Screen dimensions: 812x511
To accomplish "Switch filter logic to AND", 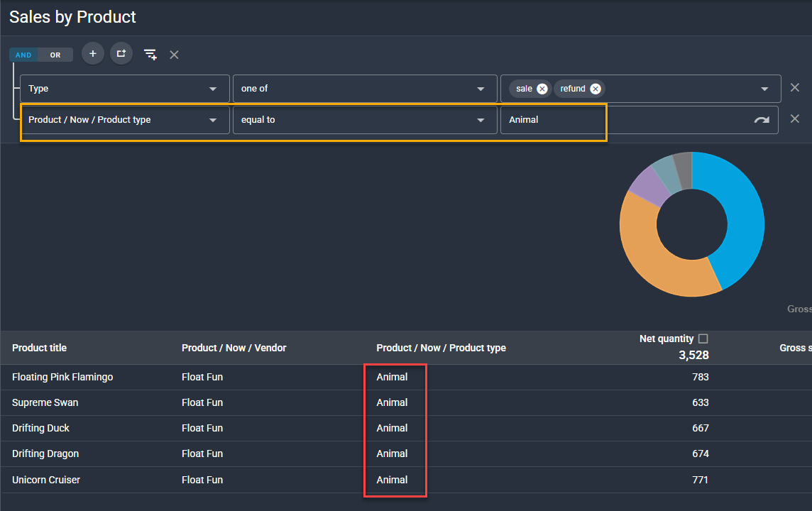I will pos(24,55).
